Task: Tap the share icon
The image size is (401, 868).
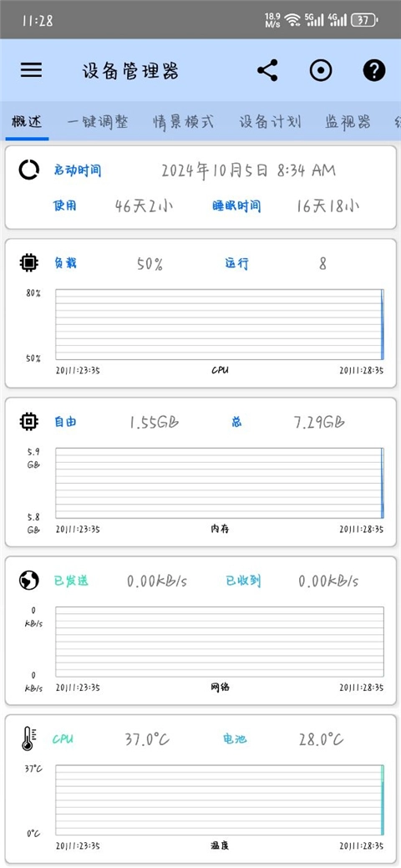Action: (x=267, y=70)
